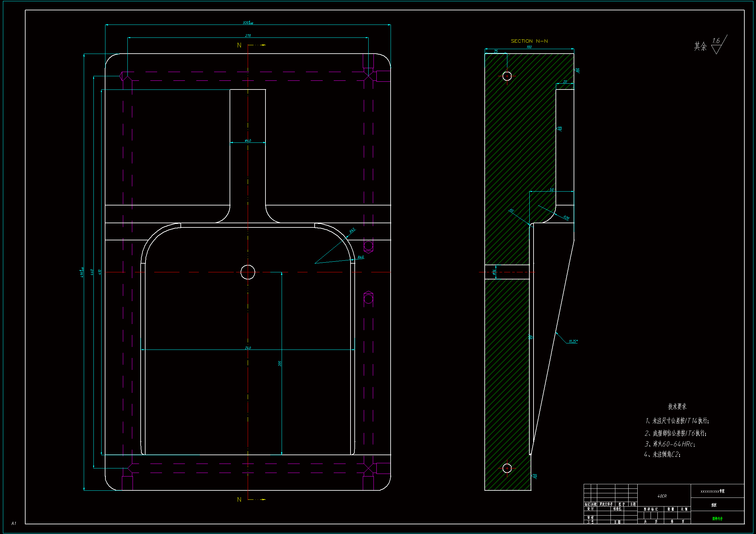Select the upper hole in the section view

point(507,76)
